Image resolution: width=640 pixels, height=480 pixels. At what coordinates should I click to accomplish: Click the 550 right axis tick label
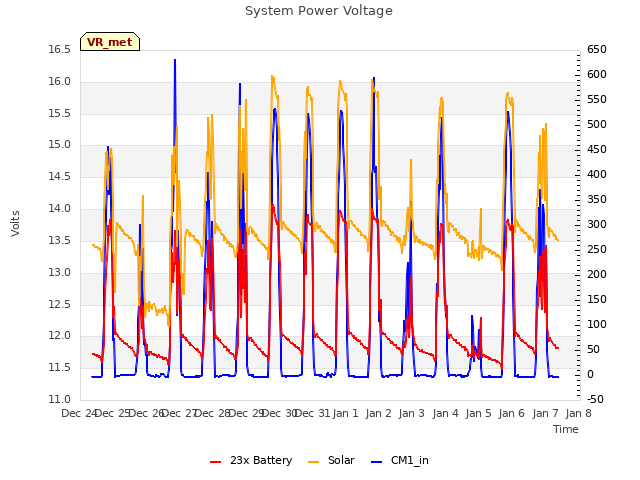click(x=597, y=100)
